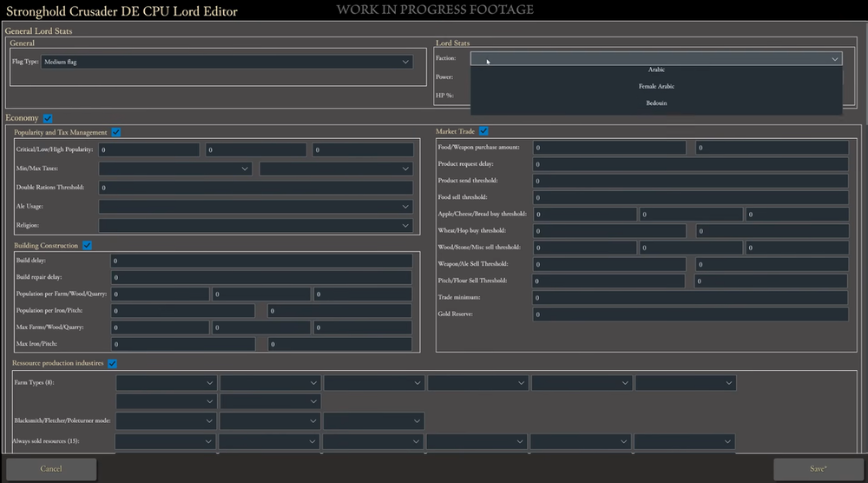This screenshot has height=483, width=868.
Task: Disable the Market Trade checkbox
Action: (x=483, y=131)
